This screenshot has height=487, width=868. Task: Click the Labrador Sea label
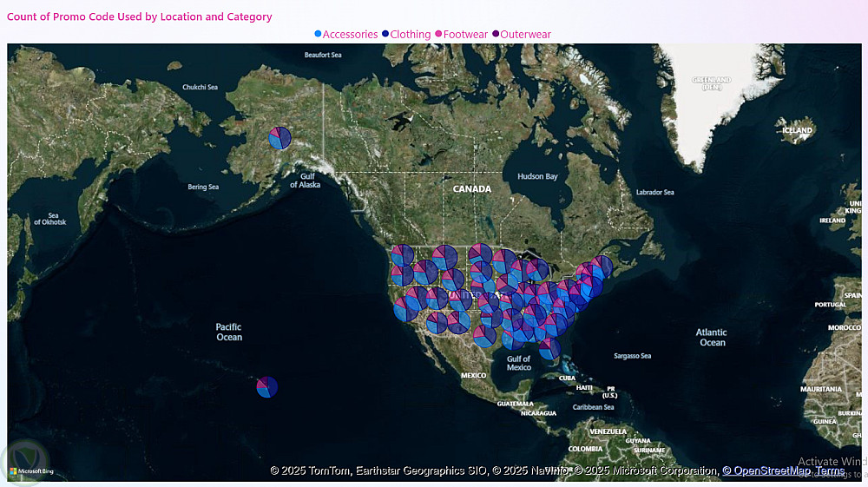(x=654, y=193)
